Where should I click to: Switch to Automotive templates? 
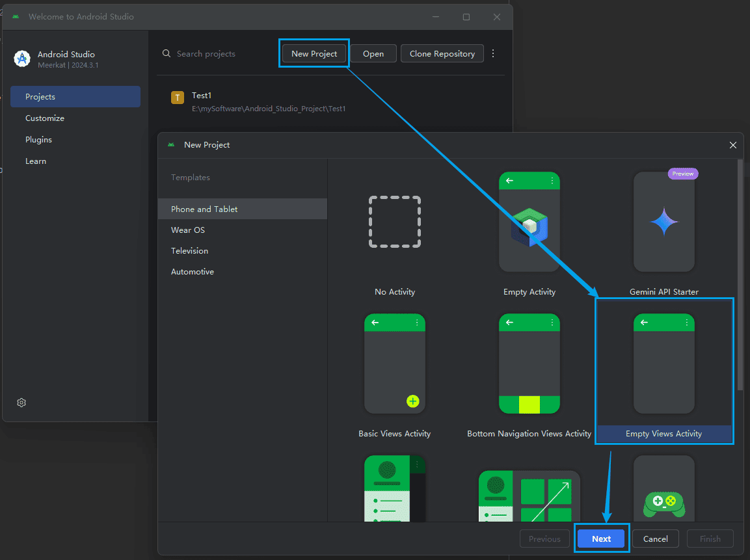coord(192,272)
